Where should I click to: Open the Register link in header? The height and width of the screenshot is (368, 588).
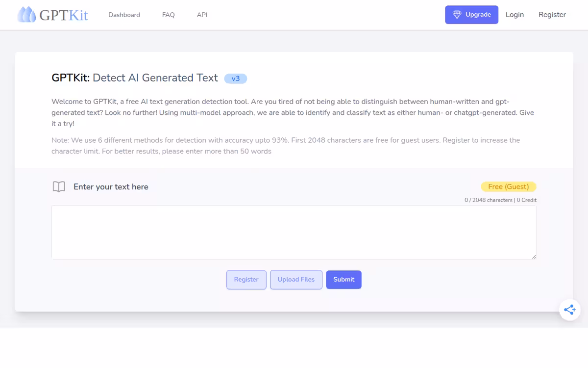(552, 15)
